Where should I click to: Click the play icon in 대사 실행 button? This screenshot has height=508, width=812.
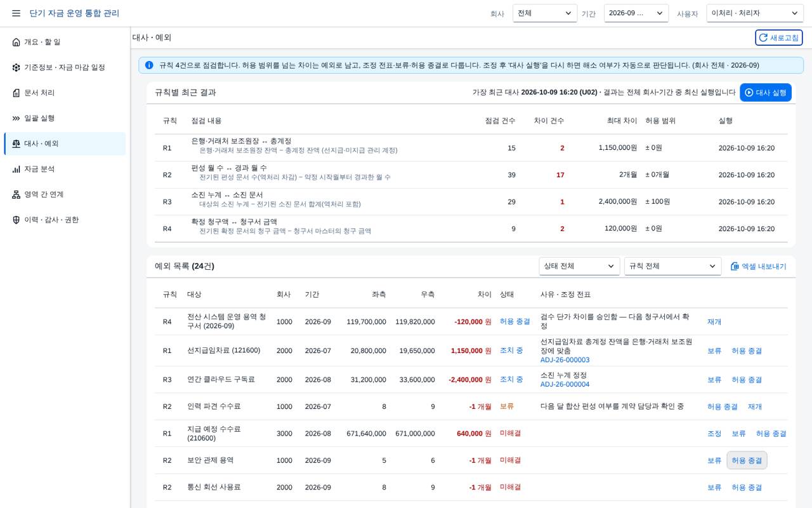coord(749,93)
